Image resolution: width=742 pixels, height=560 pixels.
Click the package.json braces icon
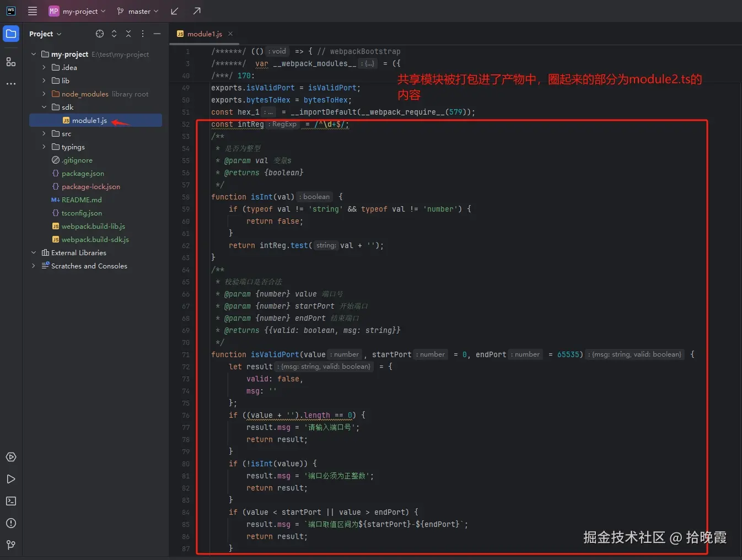[x=56, y=173]
